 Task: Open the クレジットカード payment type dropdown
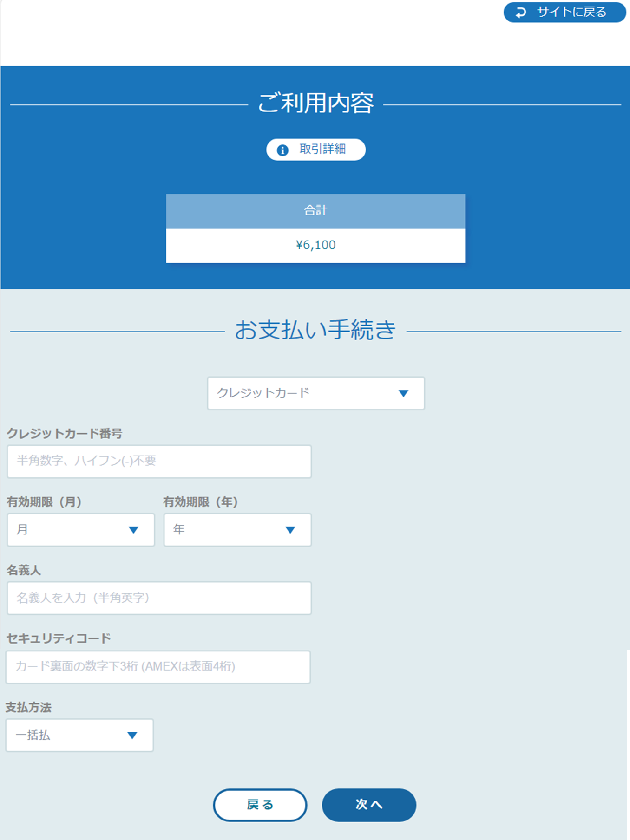point(316,393)
